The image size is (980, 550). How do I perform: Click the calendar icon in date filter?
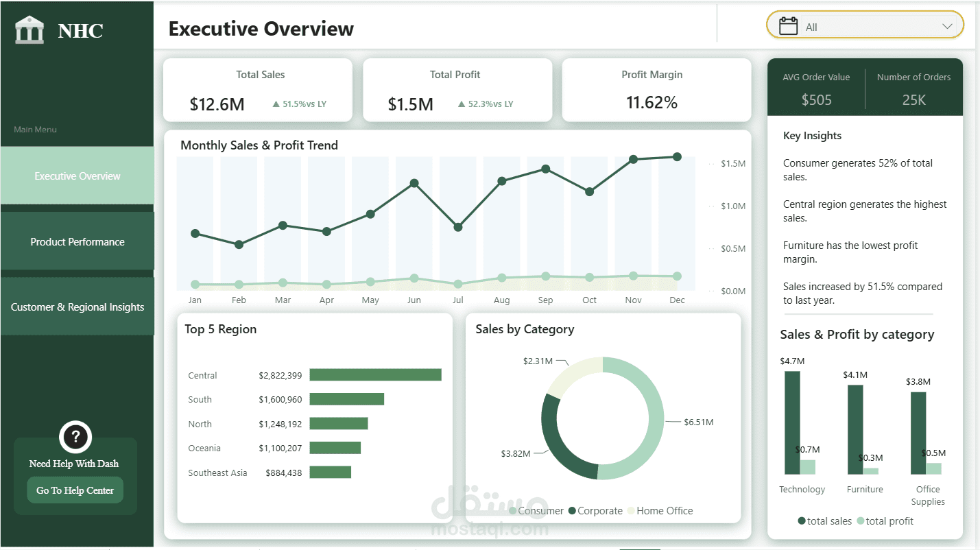[x=789, y=26]
